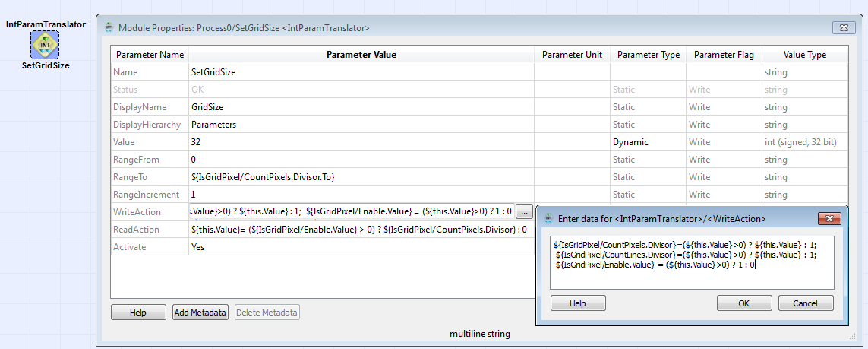Click the ReadAction parameter value cell
Screen dimensions: 868x349
click(361, 230)
